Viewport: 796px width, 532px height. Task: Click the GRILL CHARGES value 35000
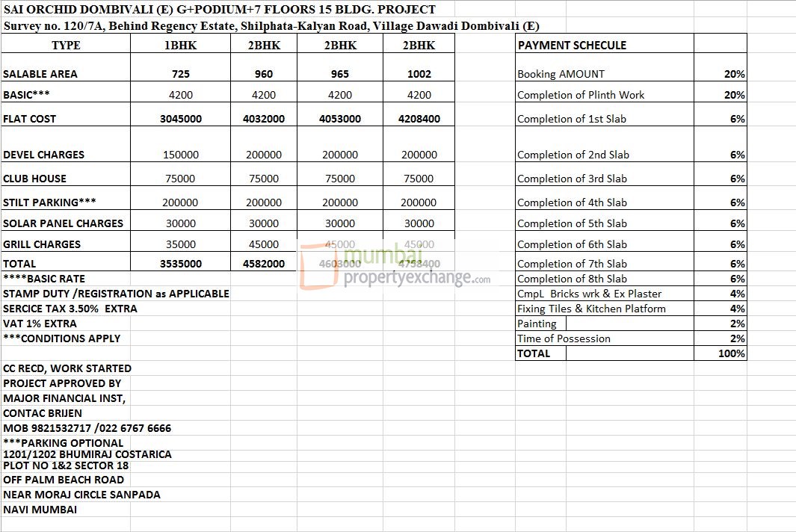click(179, 244)
